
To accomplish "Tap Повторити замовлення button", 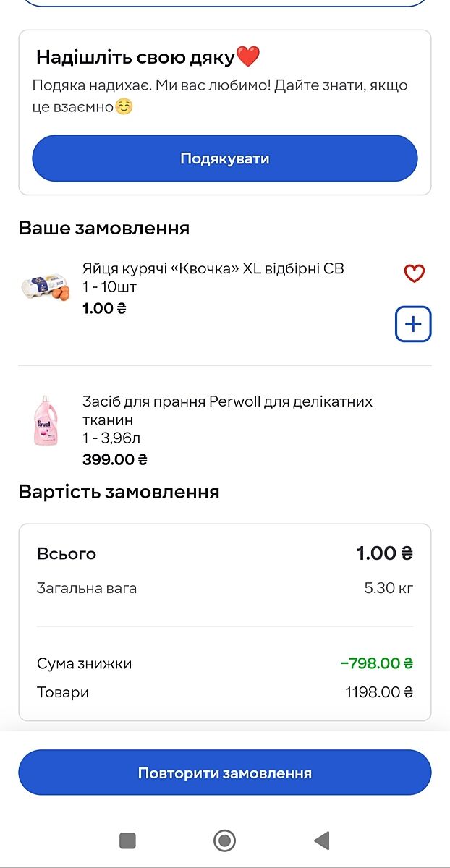I will [224, 773].
